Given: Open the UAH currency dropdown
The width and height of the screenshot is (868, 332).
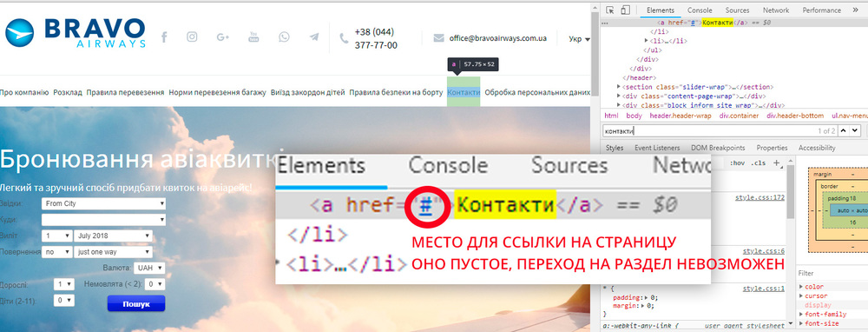Looking at the screenshot, I should [149, 269].
